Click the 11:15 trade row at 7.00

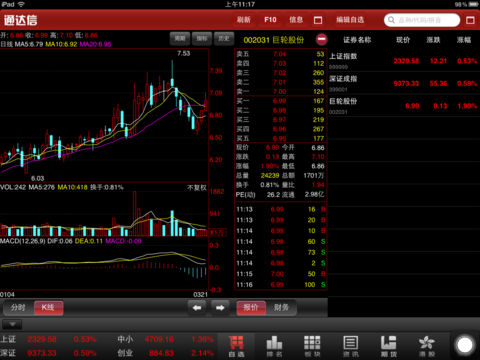tap(281, 274)
